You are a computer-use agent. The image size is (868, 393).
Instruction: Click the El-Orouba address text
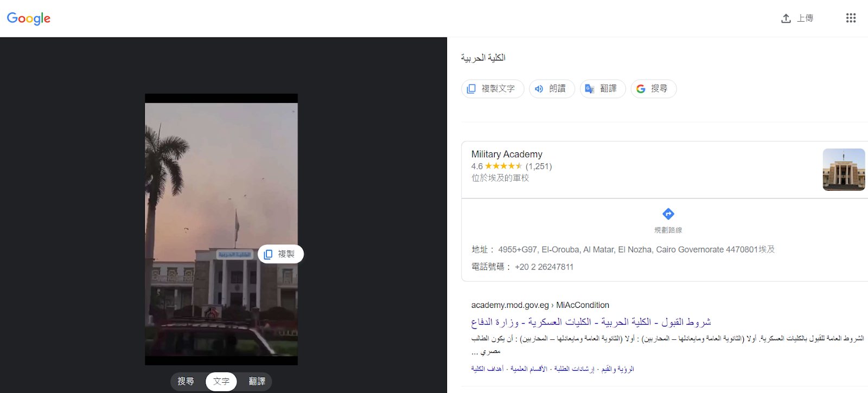point(636,249)
